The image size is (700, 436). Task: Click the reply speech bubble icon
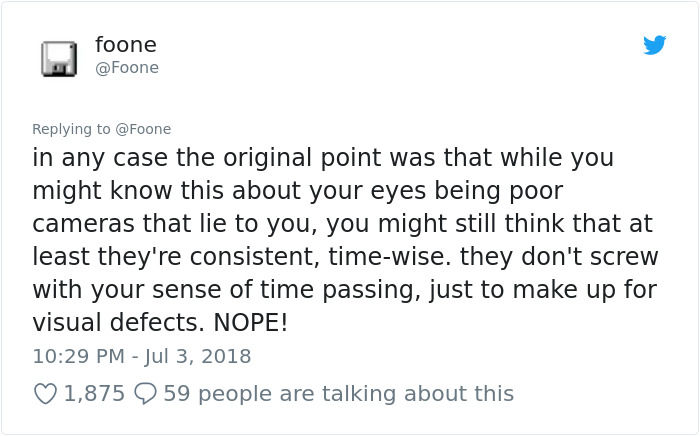tap(145, 393)
